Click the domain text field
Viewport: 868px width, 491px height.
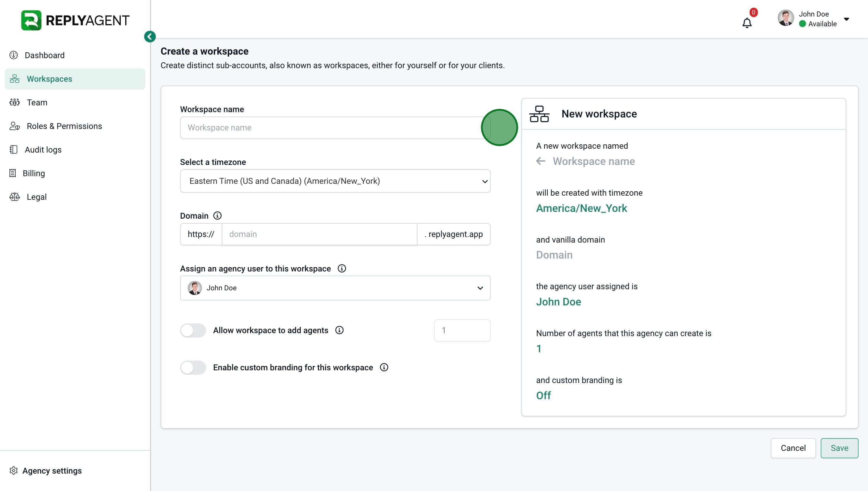click(x=319, y=234)
